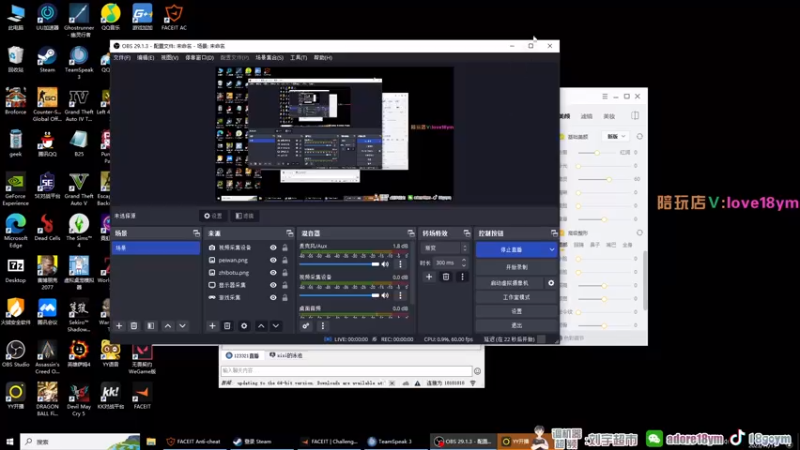
Task: Click the exit button at Controls panel bottom
Action: [x=516, y=325]
